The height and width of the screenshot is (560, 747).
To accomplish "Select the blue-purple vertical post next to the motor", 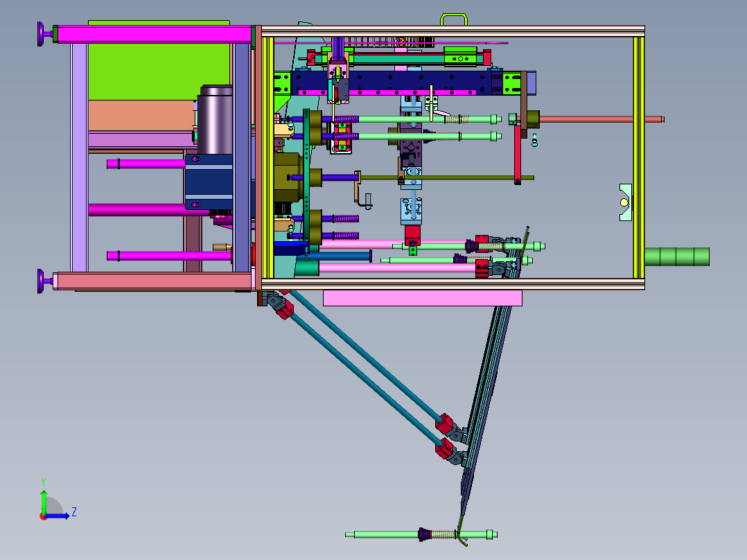I will click(x=242, y=157).
